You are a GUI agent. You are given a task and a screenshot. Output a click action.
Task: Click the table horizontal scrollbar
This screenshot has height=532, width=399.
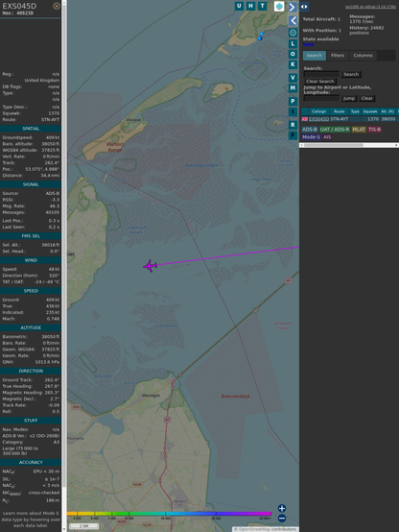(349, 145)
